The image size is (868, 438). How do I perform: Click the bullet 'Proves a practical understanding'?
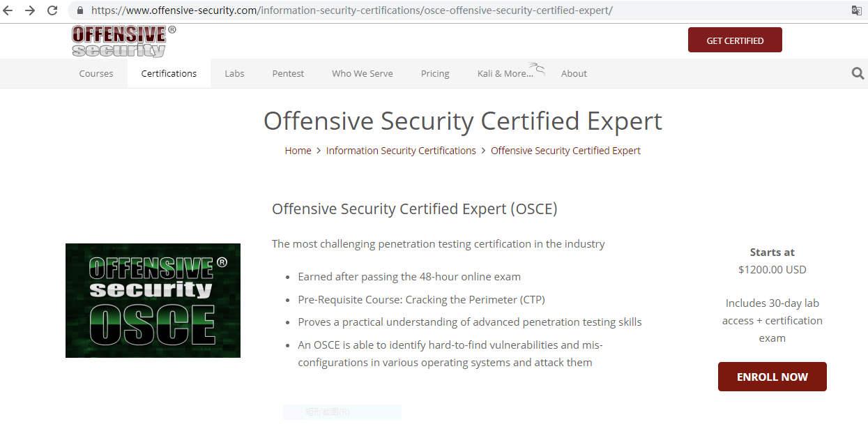click(470, 322)
